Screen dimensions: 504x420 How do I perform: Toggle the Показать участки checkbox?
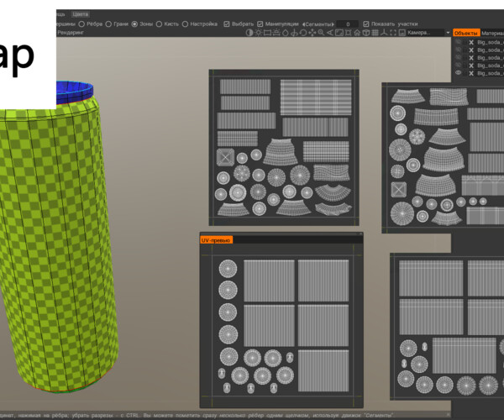coord(365,24)
